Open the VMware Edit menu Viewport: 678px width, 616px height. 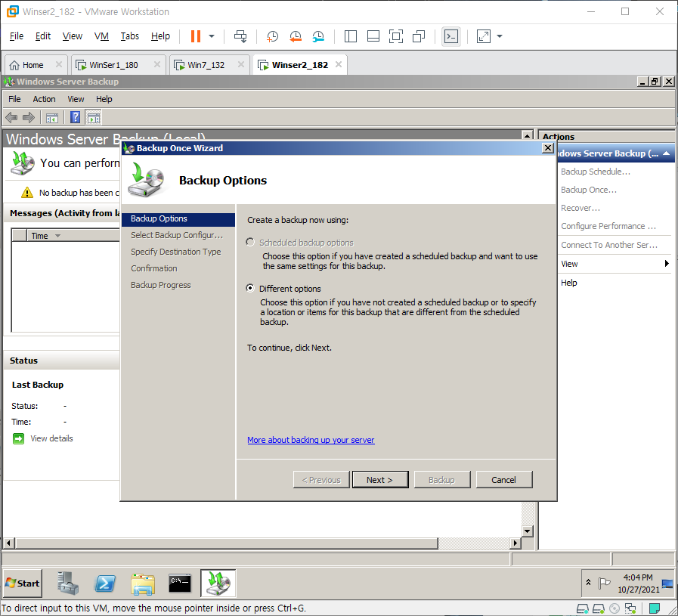click(x=43, y=36)
